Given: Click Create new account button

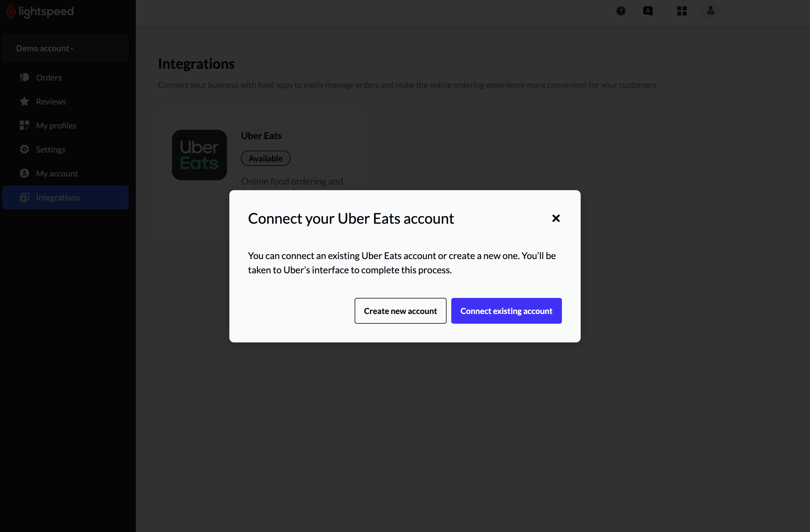Looking at the screenshot, I should click(x=400, y=310).
